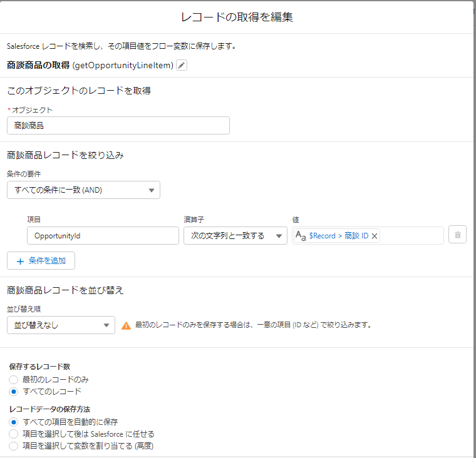Click the orange warning triangle icon
This screenshot has height=458, width=476.
tap(126, 326)
